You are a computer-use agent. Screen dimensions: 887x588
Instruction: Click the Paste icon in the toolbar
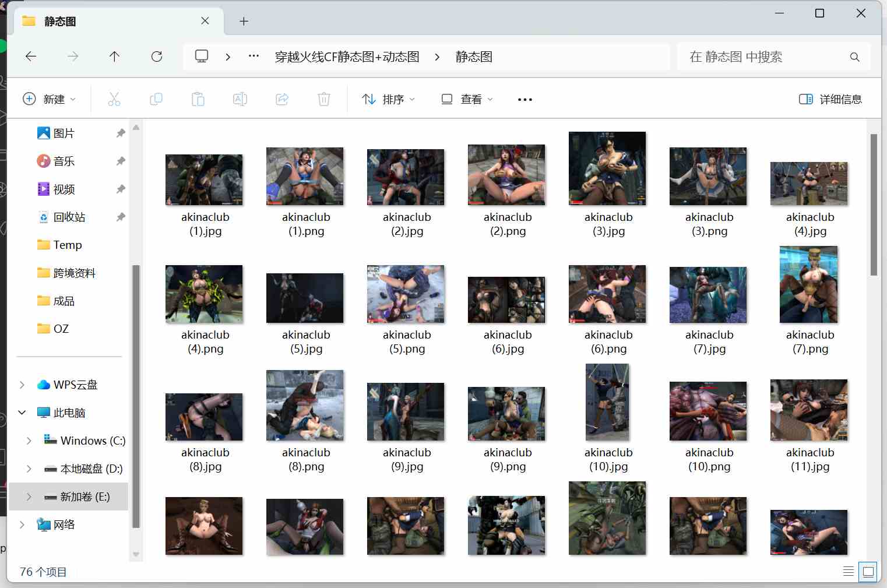point(198,99)
